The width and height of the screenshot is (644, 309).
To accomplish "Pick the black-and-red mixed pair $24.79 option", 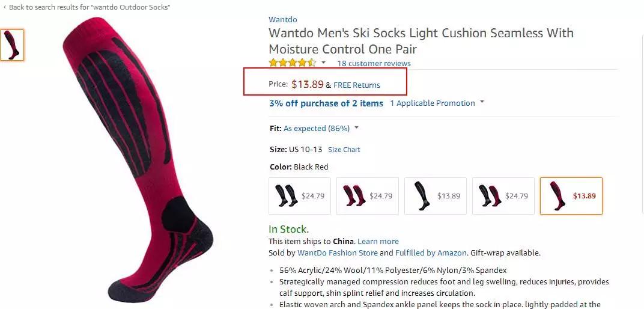I will [x=503, y=195].
